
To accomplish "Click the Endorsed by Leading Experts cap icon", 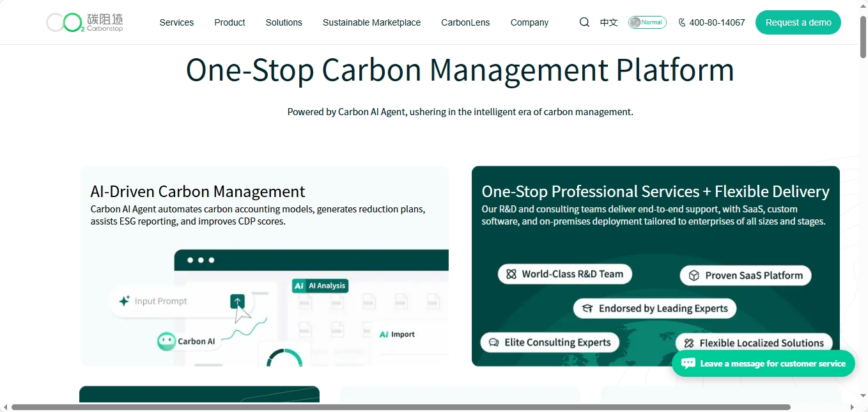I will tap(587, 308).
